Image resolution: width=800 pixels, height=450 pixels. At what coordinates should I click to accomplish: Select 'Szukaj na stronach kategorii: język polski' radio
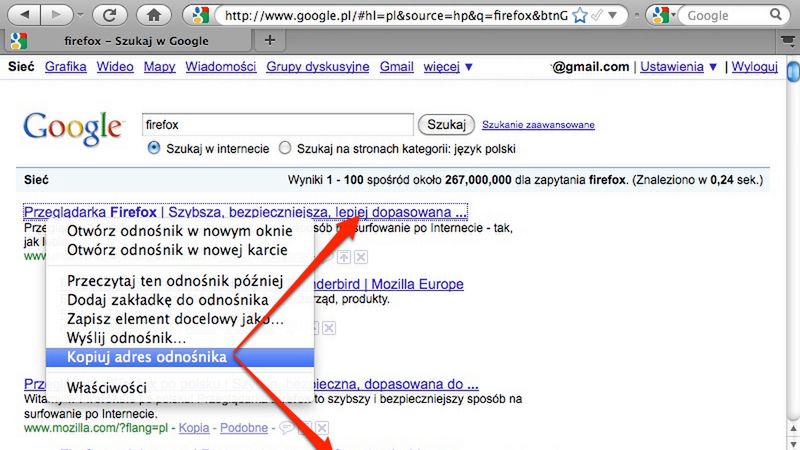coord(285,148)
